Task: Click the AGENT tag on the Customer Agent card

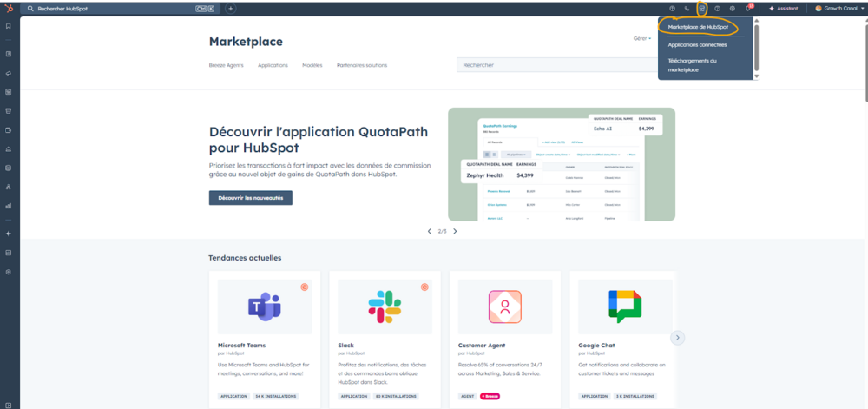Action: (467, 396)
